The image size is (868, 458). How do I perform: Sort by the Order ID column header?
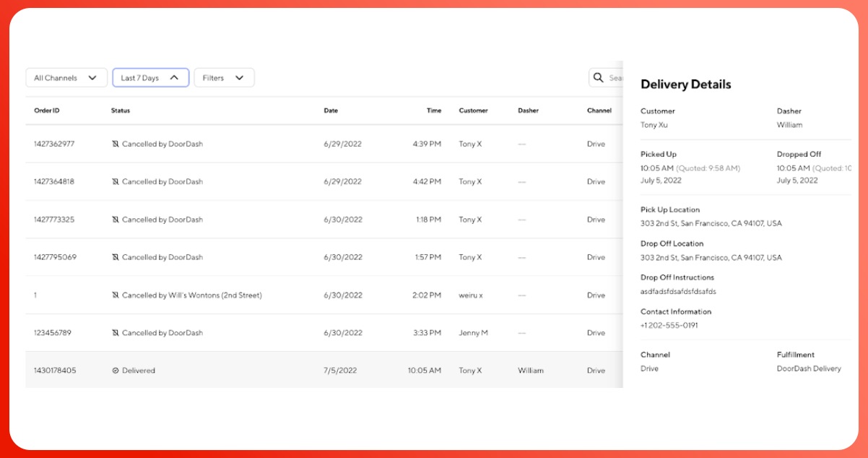coord(47,111)
